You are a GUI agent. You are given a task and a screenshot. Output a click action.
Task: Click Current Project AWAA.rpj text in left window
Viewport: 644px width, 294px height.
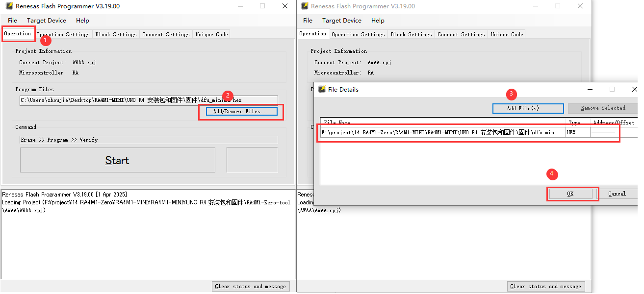pyautogui.click(x=84, y=62)
